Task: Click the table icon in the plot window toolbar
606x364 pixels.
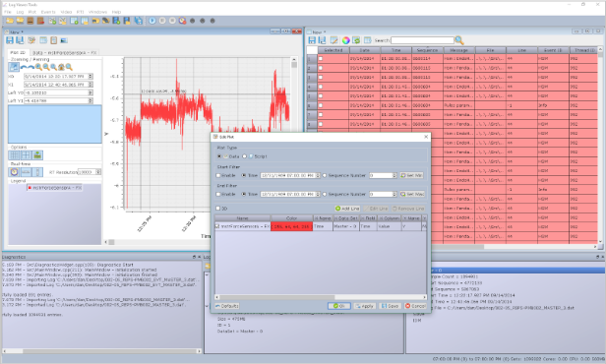Action: coord(43,40)
